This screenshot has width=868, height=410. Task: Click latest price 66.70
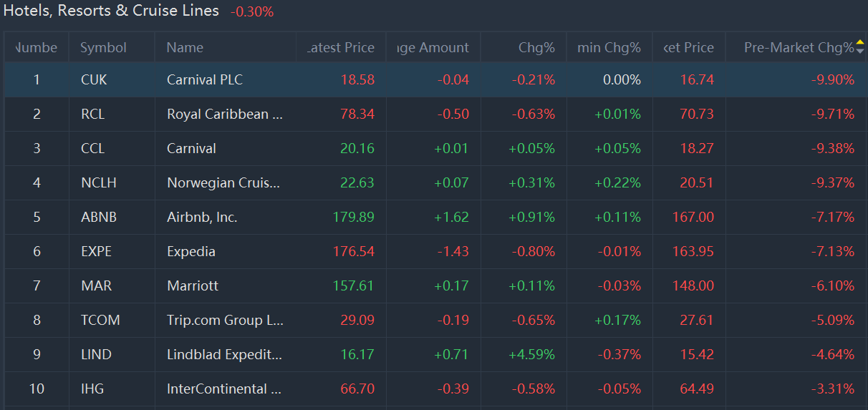pyautogui.click(x=357, y=389)
